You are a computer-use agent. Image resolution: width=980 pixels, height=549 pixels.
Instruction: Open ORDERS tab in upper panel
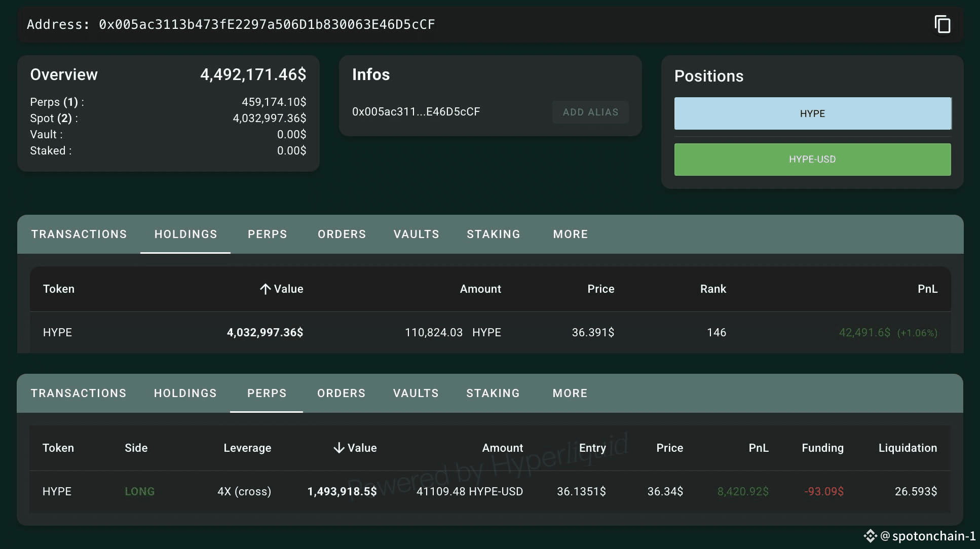point(342,234)
